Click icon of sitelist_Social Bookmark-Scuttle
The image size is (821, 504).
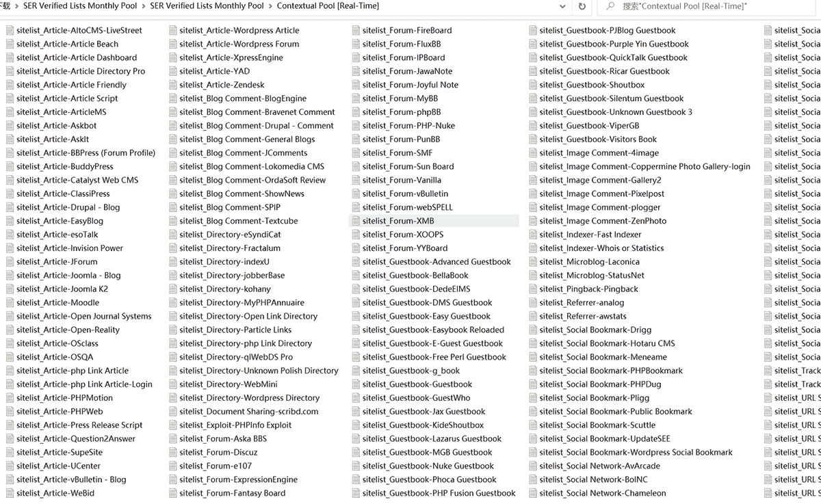[x=532, y=425]
